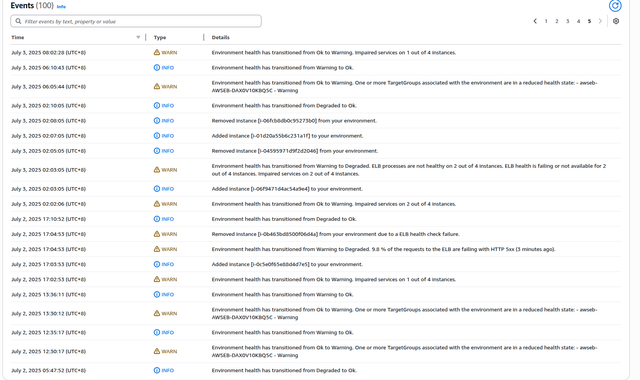
Task: Click the Removed instance detail at 02:05:05
Action: point(295,151)
